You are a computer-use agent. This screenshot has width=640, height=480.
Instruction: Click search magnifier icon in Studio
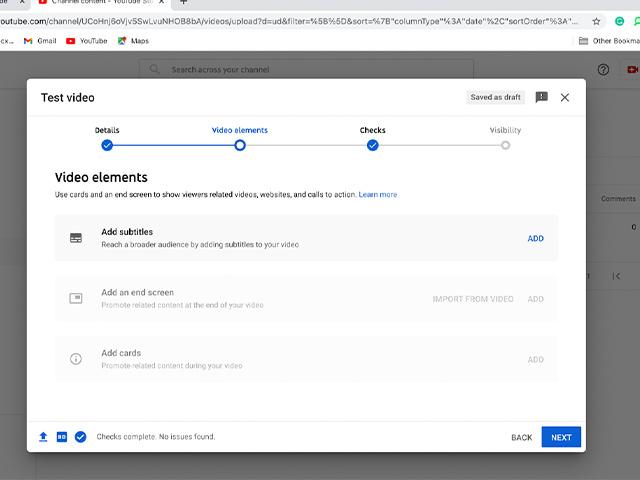[x=154, y=69]
